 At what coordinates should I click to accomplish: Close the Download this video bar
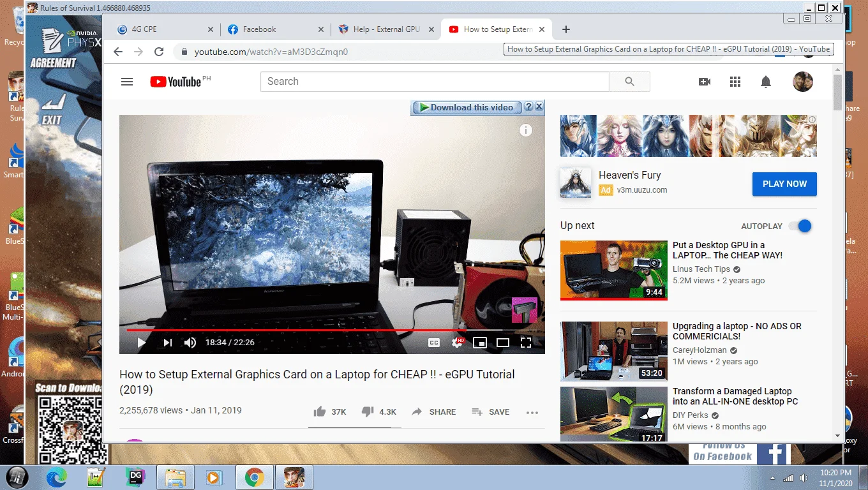coord(539,107)
